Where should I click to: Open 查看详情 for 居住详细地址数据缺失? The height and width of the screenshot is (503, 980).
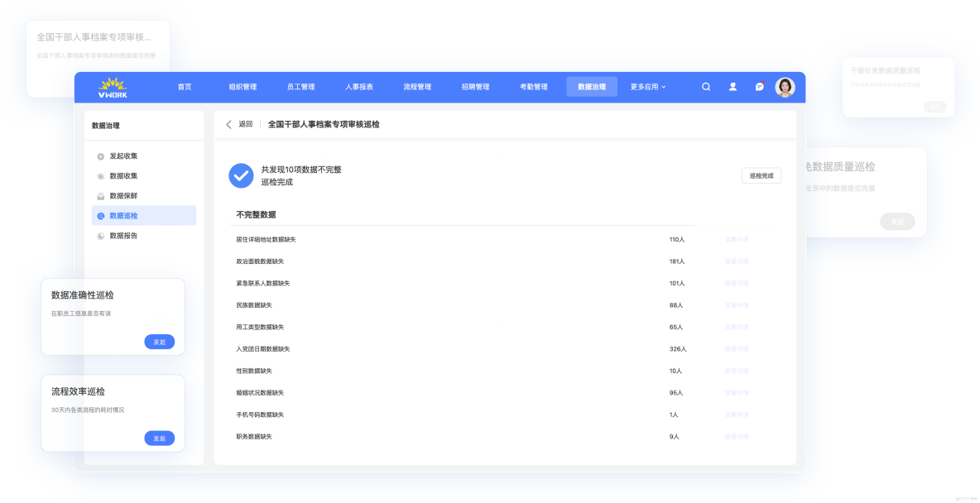tap(737, 239)
